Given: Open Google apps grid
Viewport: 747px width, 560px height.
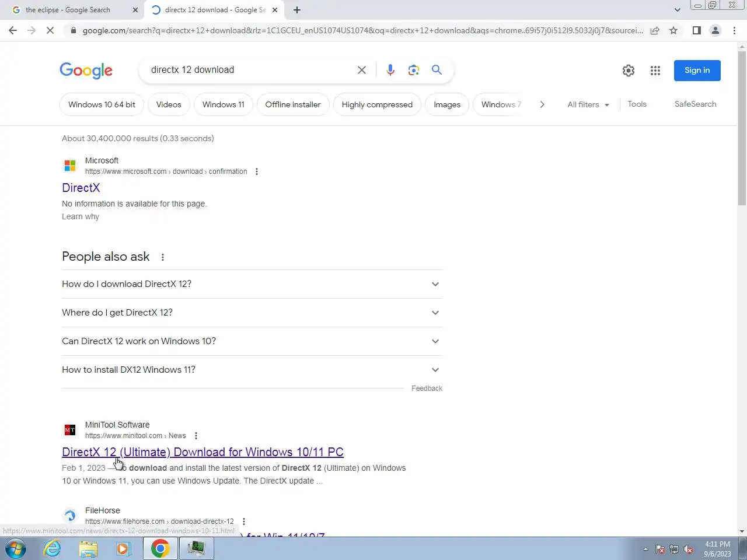Looking at the screenshot, I should coord(655,71).
